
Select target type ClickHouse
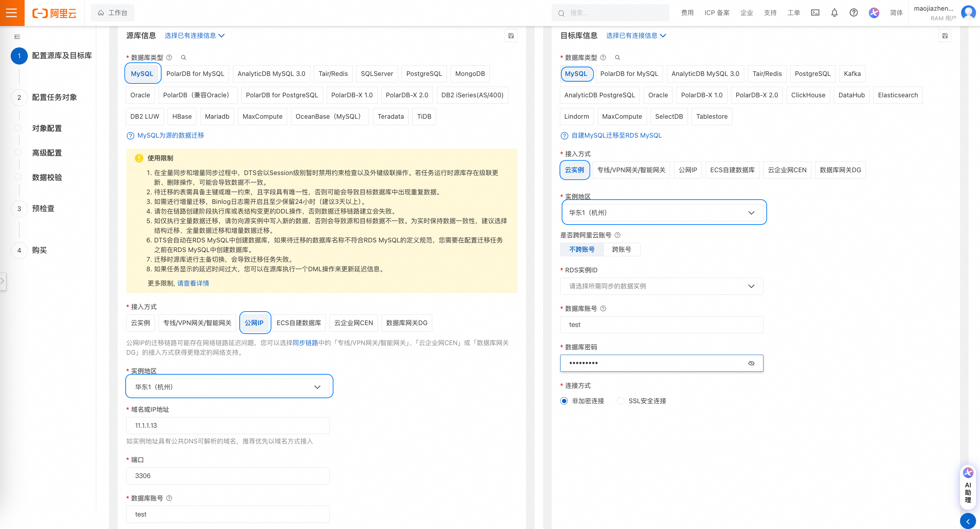coord(808,95)
